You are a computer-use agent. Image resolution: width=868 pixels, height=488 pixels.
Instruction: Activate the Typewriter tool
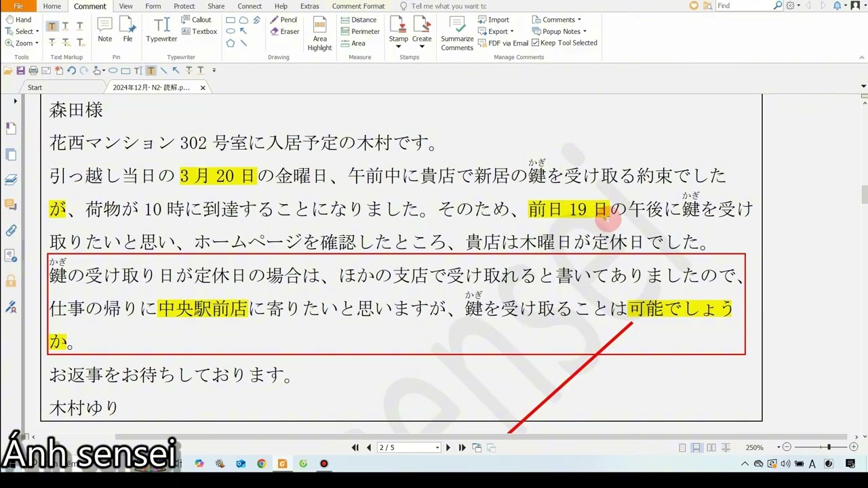coord(161,30)
